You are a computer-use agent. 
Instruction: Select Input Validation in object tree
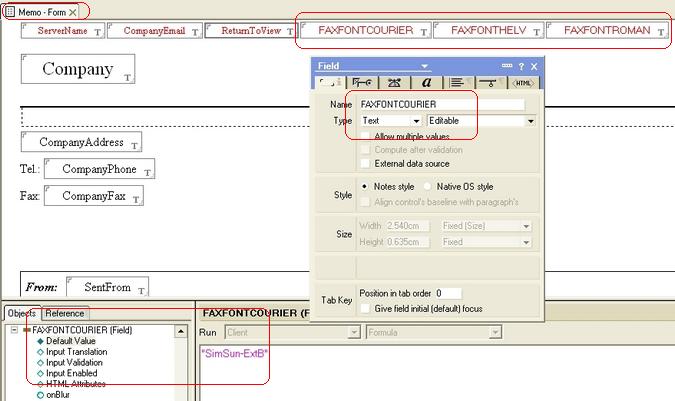point(74,362)
